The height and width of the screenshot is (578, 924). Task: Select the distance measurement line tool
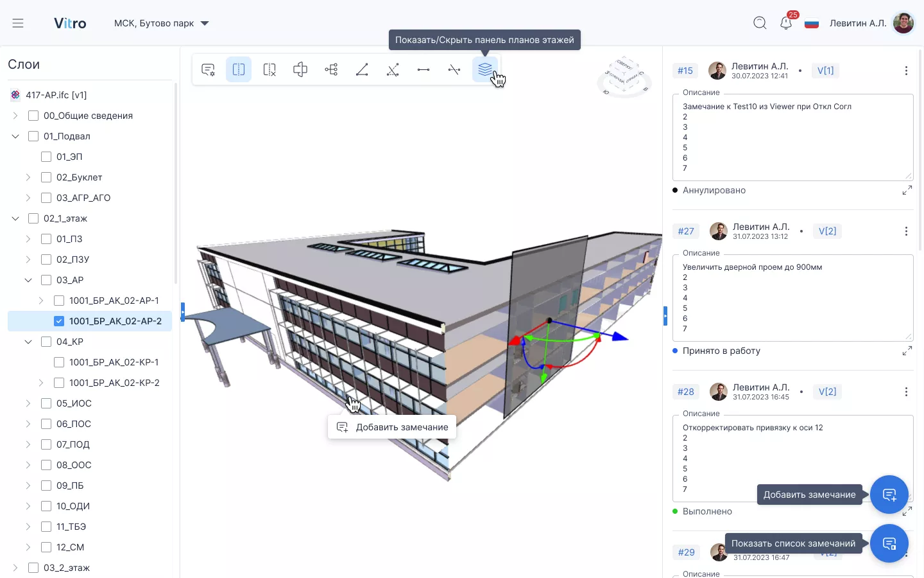pos(424,69)
